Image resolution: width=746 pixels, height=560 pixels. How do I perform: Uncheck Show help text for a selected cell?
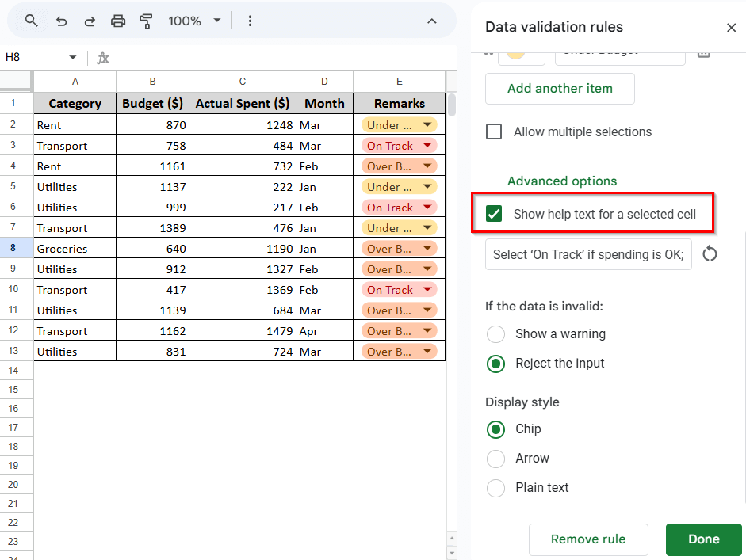pyautogui.click(x=494, y=214)
